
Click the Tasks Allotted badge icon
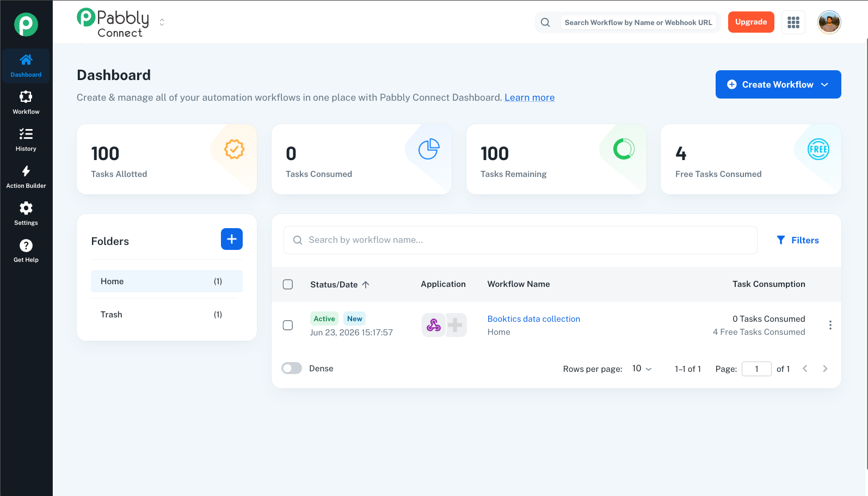[x=235, y=149]
